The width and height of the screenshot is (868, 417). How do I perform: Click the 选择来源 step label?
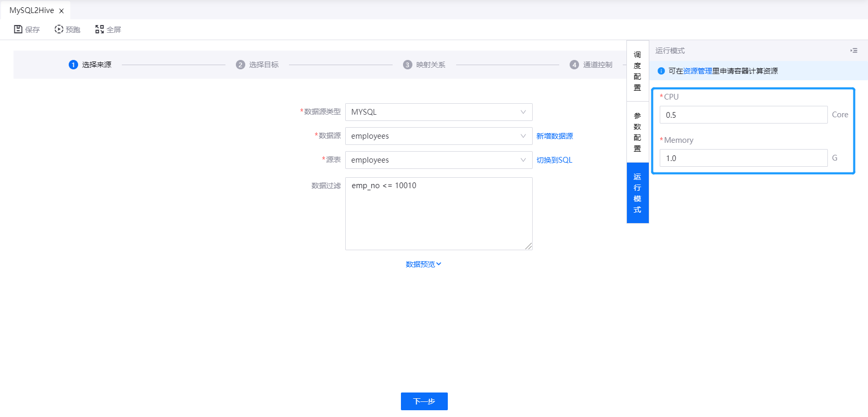[x=97, y=65]
